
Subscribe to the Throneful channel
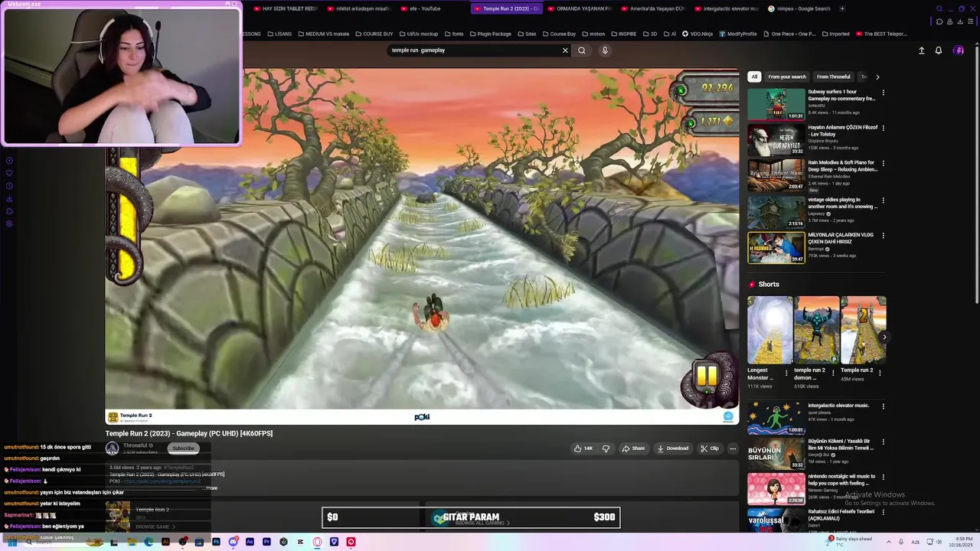(183, 448)
